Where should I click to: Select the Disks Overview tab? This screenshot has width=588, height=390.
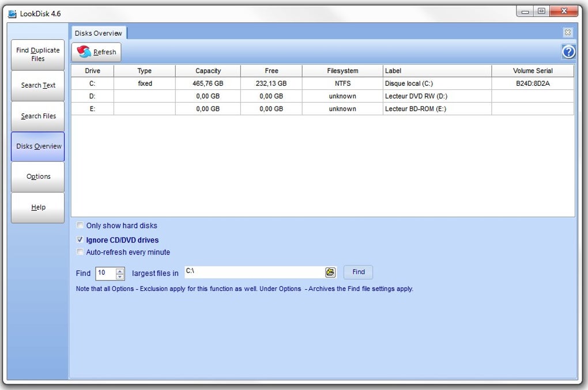tap(99, 33)
